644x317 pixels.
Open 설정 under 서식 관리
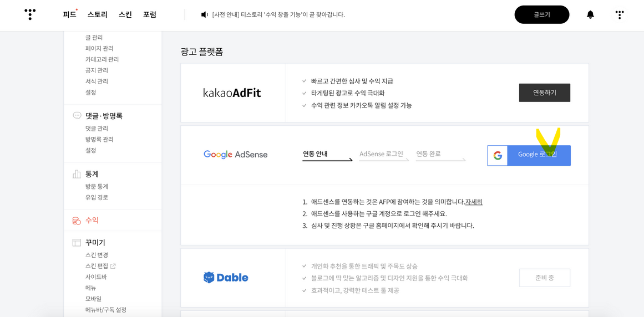coord(91,92)
